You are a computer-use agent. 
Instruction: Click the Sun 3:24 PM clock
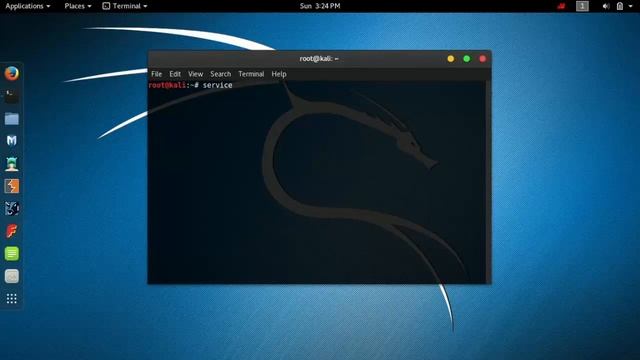point(320,6)
